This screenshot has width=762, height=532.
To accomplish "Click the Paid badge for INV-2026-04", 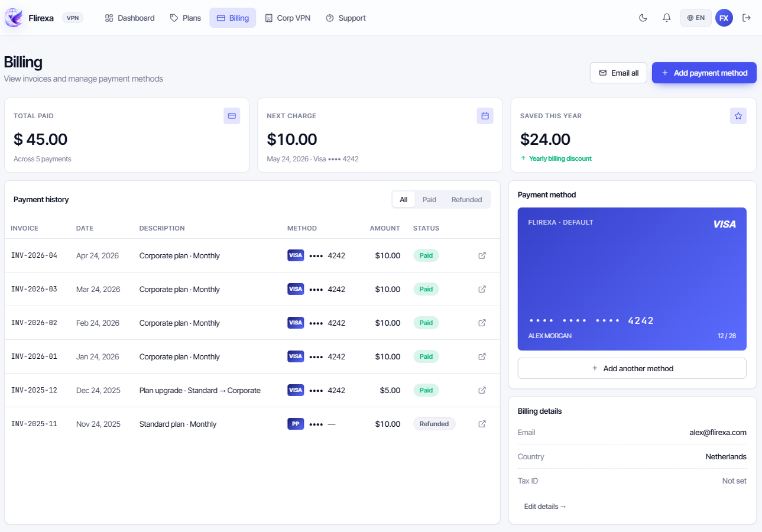I will click(426, 255).
